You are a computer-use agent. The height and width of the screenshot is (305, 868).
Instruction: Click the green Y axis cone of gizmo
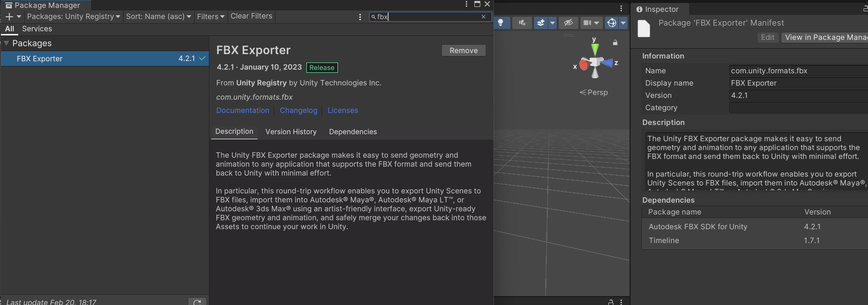click(595, 49)
